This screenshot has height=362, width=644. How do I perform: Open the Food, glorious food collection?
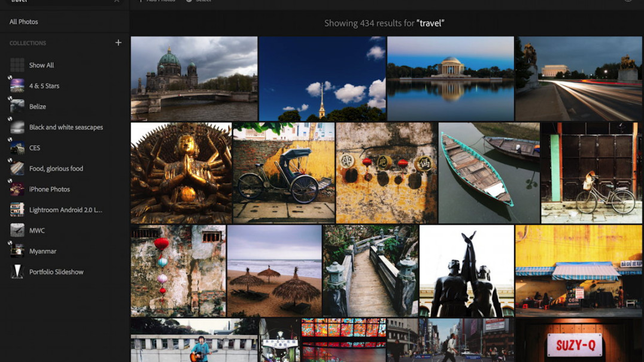[x=56, y=168]
